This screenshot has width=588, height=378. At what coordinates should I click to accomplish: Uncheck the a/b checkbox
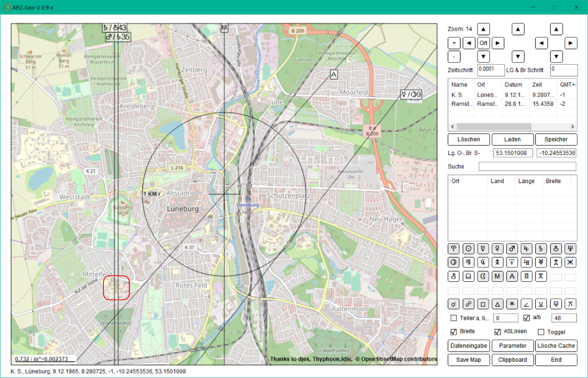coord(527,318)
